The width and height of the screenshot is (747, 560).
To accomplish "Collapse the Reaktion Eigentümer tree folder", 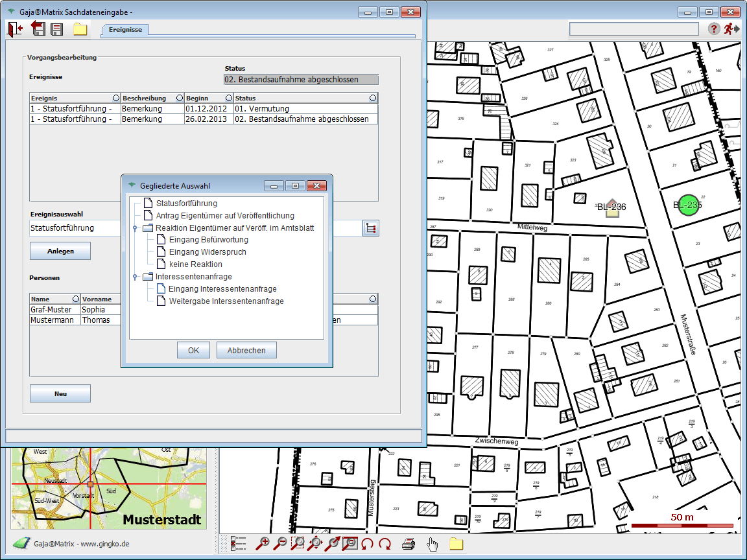I will [134, 228].
